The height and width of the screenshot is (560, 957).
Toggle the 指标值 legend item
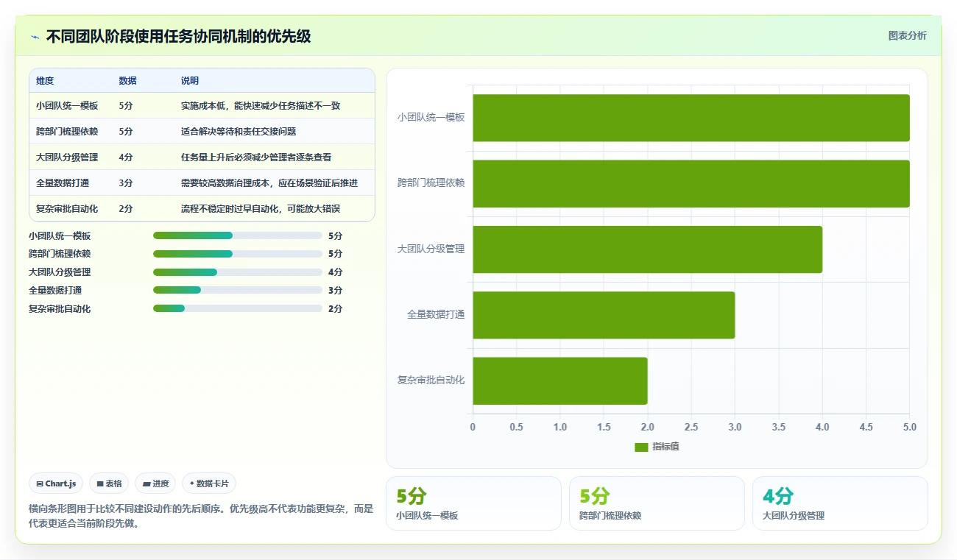click(657, 447)
